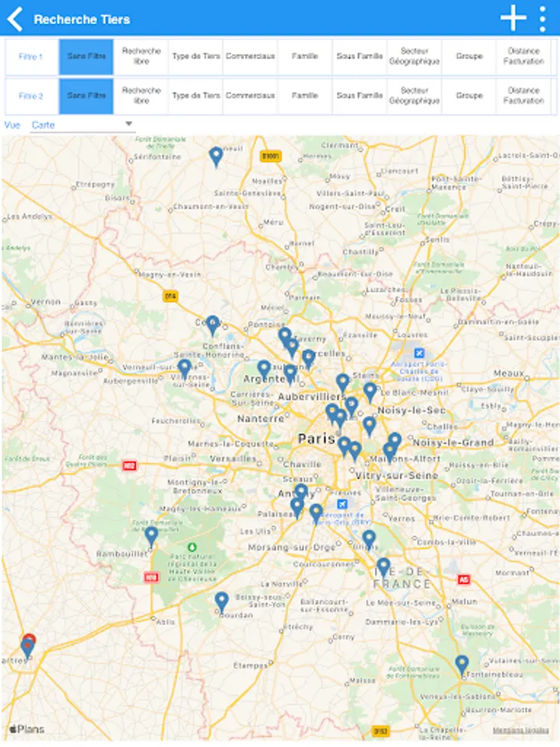The image size is (560, 747).
Task: Choose Distance Facturation in Filtre 1 row
Action: pyautogui.click(x=523, y=56)
